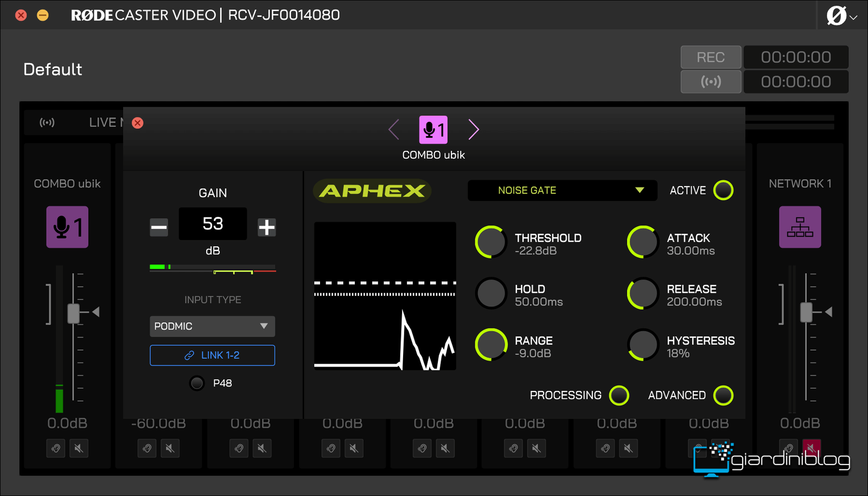The width and height of the screenshot is (868, 496).
Task: Enable P48 phantom power
Action: 197,383
